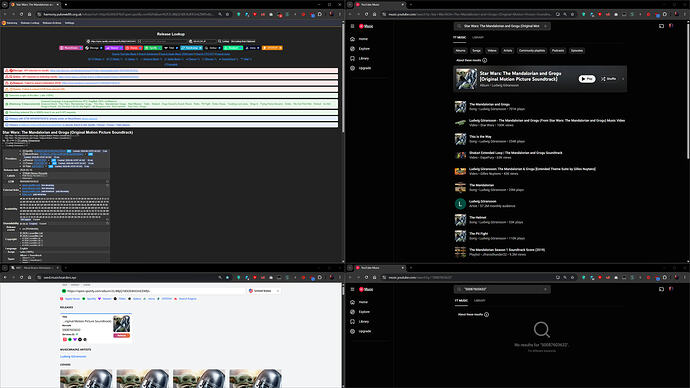690x388 pixels.
Task: Click the cast icon in upper YouTube Music
Action: pyautogui.click(x=661, y=26)
